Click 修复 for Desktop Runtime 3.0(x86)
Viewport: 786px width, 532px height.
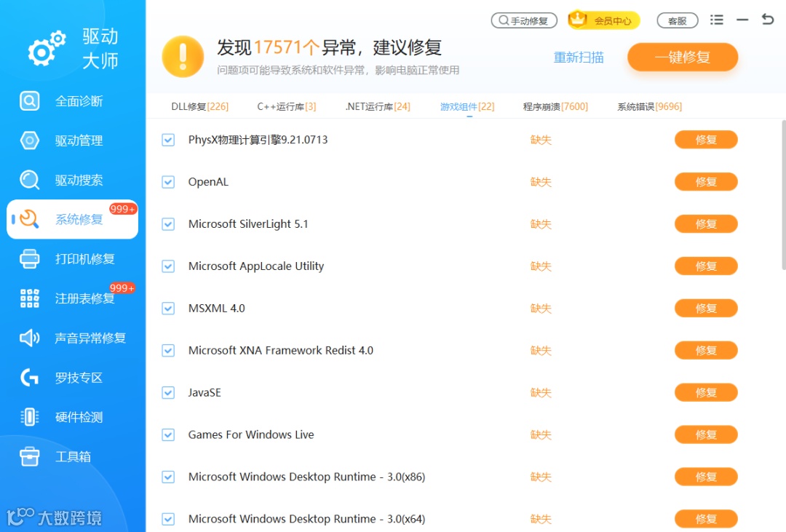pos(706,477)
